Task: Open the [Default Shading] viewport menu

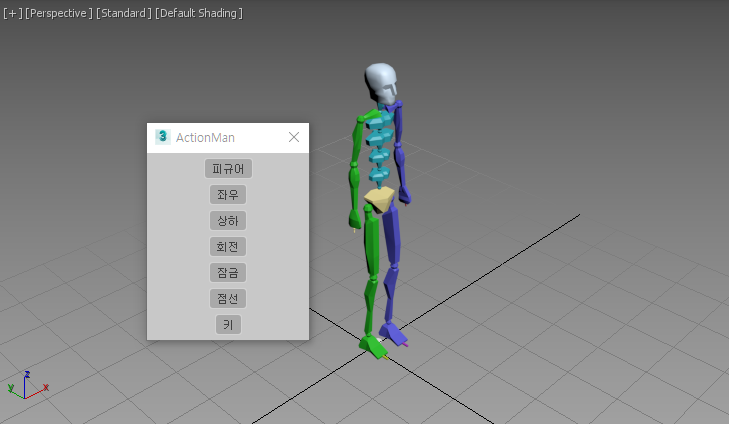Action: tap(199, 13)
